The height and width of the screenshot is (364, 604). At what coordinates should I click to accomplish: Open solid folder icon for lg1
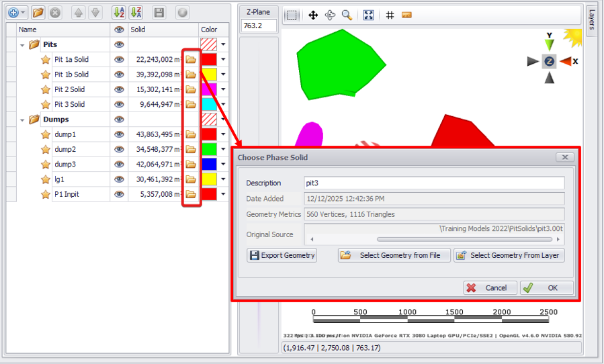tap(191, 179)
